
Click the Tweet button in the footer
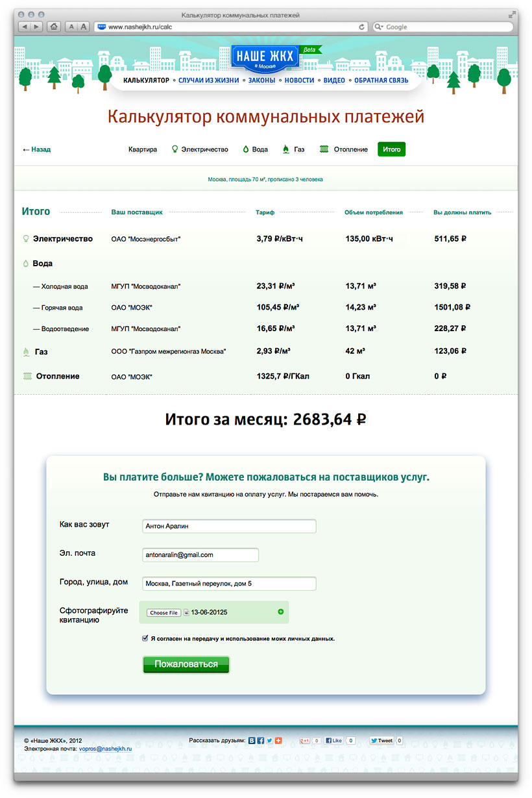pos(381,740)
